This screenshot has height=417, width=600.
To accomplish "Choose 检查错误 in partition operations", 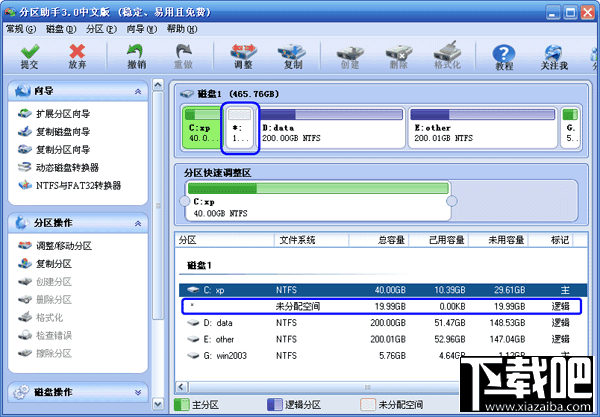I will coord(45,336).
